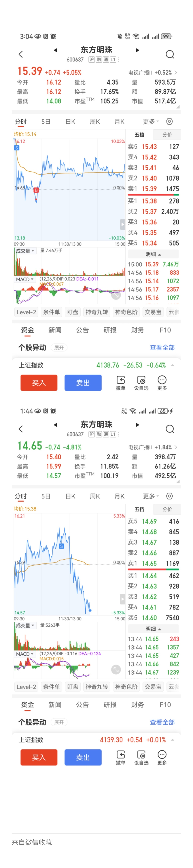Open 电视广播II +0.52% sector link
This screenshot has height=868, width=193.
[x=153, y=72]
